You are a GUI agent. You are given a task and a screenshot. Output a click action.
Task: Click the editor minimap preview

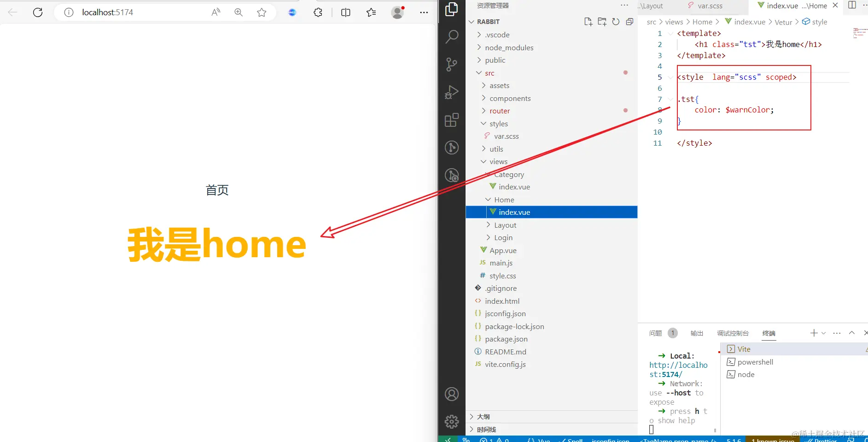point(859,33)
